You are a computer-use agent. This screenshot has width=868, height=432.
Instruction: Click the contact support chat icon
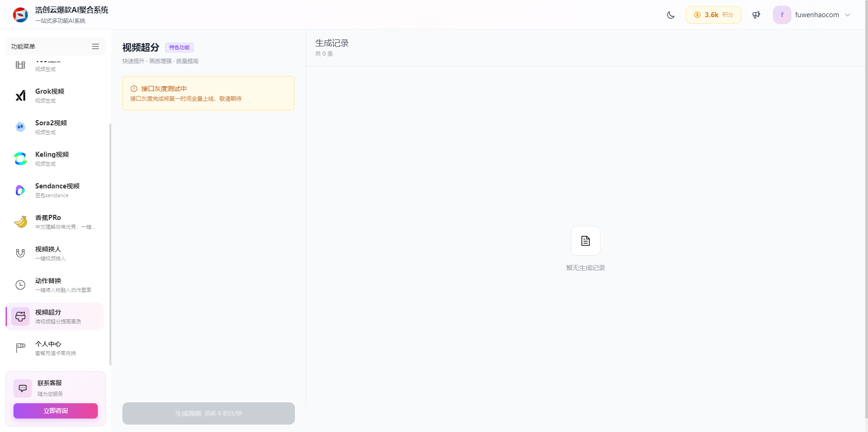(23, 388)
